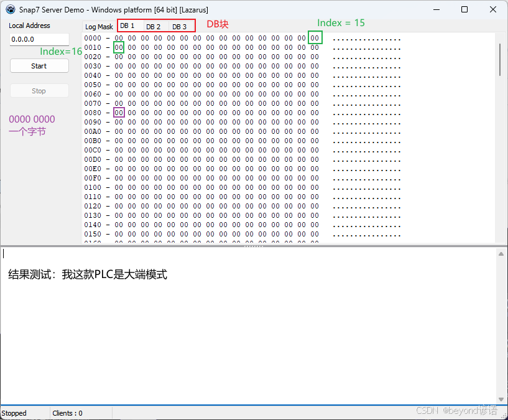Click the row address 00E0
Image resolution: width=508 pixels, height=420 pixels.
pos(93,169)
